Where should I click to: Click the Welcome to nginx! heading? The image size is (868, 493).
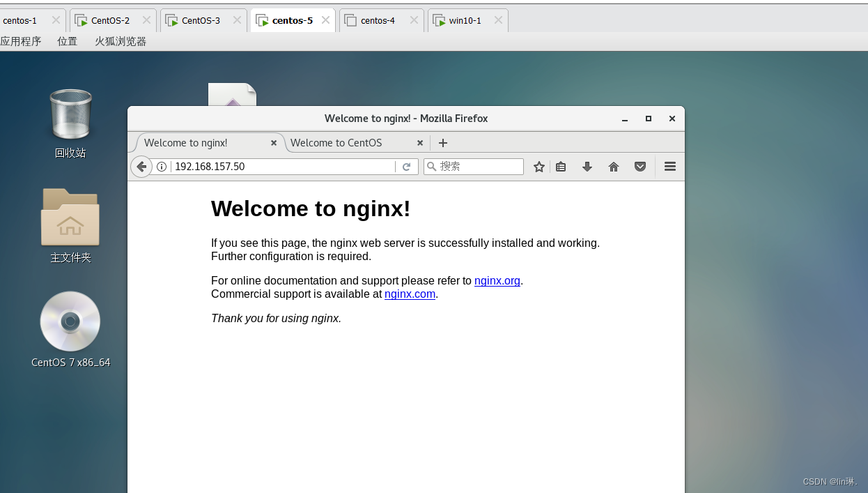(x=311, y=208)
